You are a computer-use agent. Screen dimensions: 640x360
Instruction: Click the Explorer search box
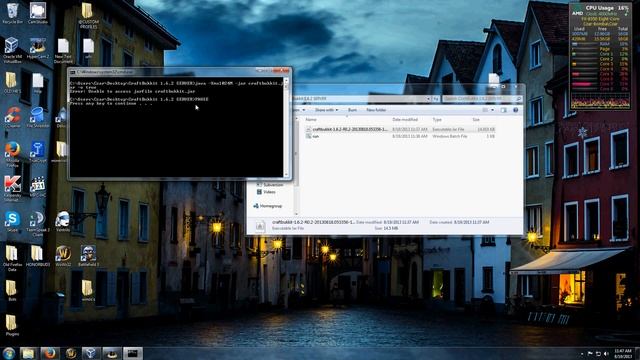(482, 99)
